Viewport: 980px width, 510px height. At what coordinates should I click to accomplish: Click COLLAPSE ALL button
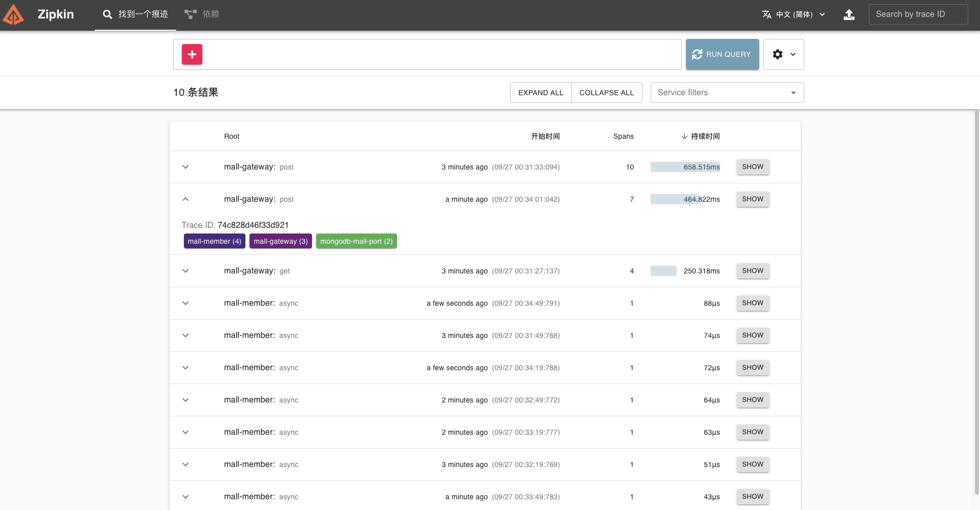(x=607, y=93)
